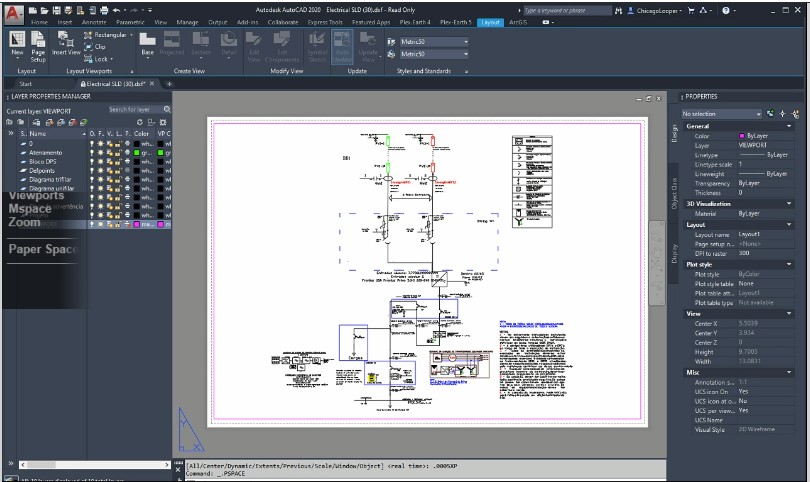Click the Insert View ribbon button
The width and height of the screenshot is (810, 482).
[x=66, y=43]
